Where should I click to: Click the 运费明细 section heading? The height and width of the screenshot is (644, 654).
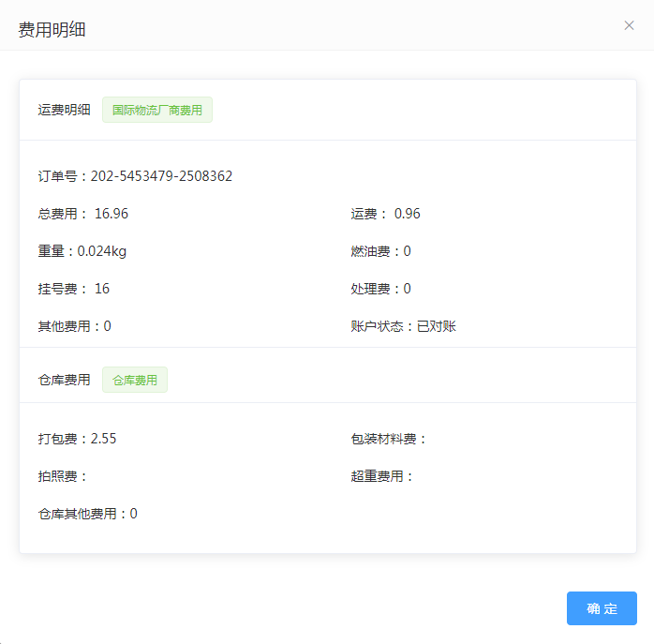tap(65, 110)
